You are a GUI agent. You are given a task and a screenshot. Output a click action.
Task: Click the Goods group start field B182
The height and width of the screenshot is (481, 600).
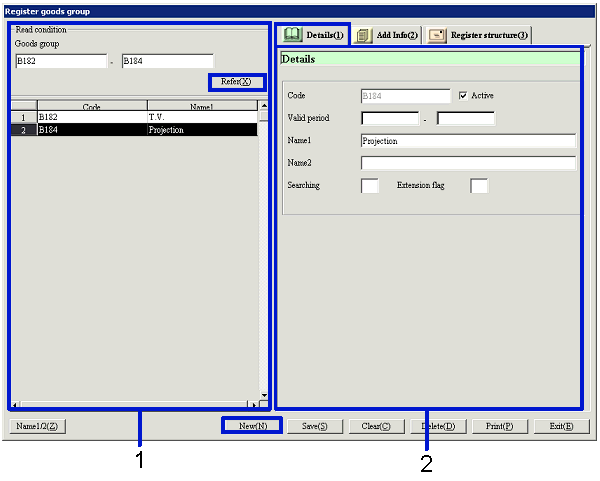pos(59,61)
